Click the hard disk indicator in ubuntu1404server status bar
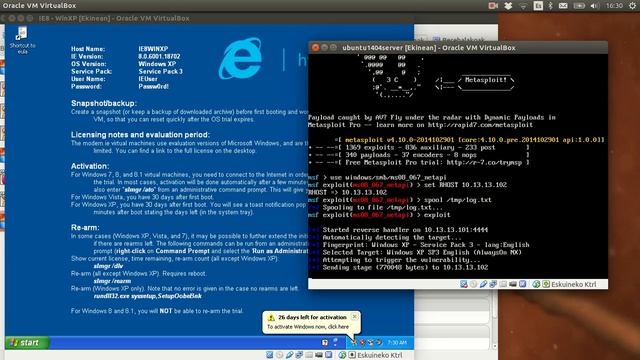Screen dimensions: 640x360 click(463, 284)
